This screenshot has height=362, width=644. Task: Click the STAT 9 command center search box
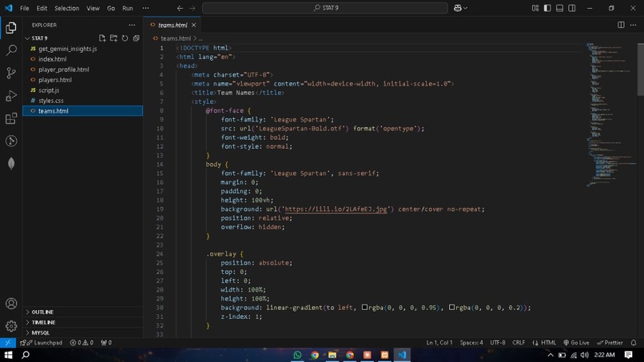[325, 8]
